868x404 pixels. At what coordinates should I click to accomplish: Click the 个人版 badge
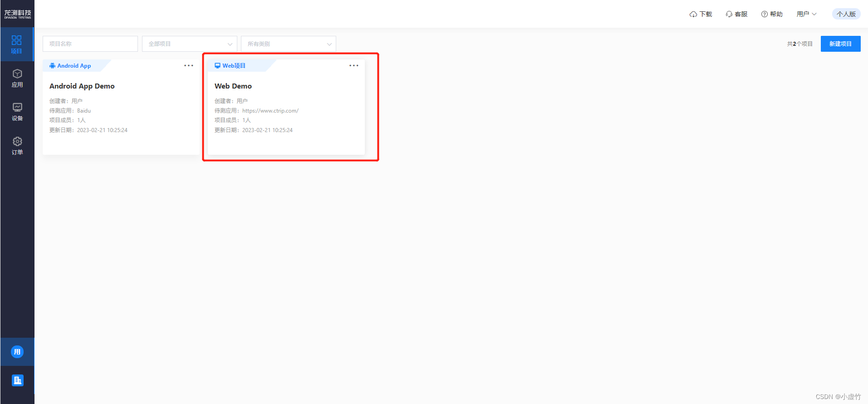tap(846, 14)
